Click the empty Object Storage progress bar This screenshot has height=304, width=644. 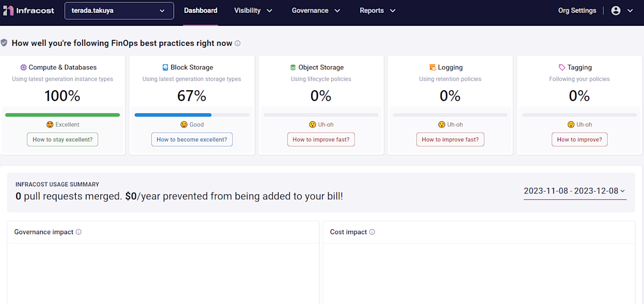321,115
